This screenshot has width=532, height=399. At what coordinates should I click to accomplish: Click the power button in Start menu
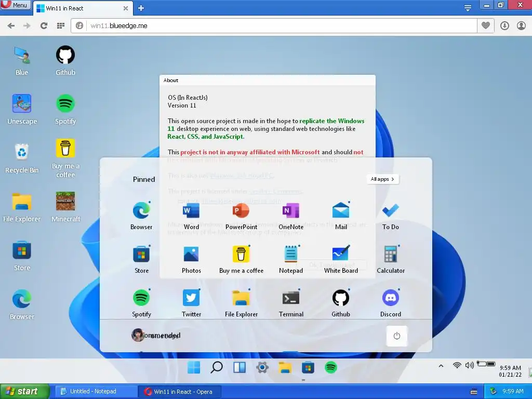tap(396, 336)
